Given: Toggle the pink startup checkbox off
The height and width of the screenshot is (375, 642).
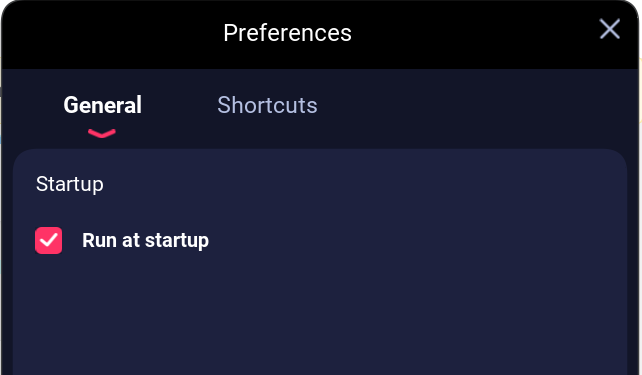Looking at the screenshot, I should (x=49, y=240).
